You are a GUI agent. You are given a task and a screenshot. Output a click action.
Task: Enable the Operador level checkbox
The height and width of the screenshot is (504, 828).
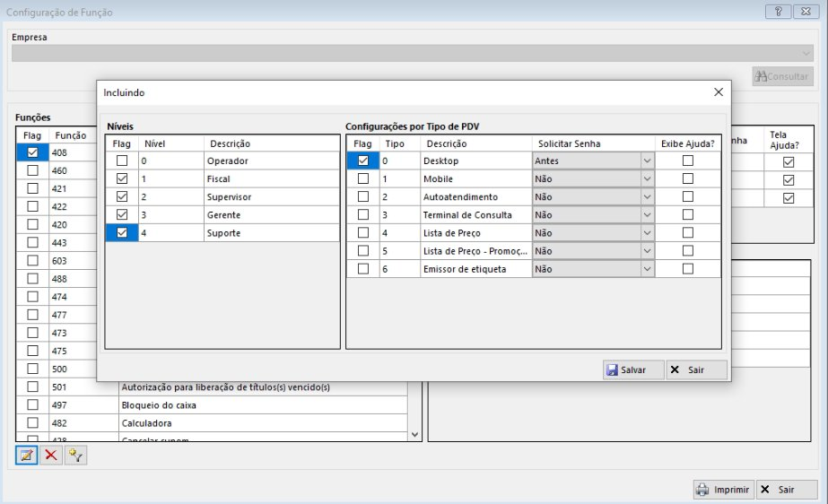[122, 161]
